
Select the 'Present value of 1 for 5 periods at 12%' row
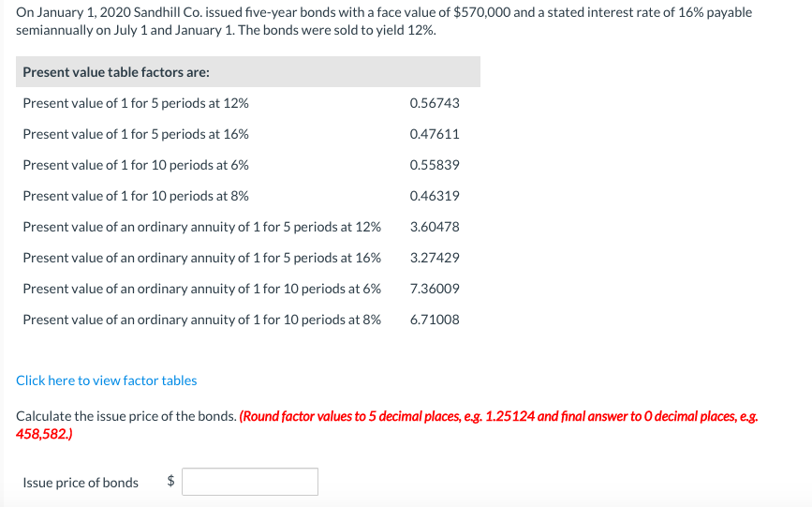point(248,103)
